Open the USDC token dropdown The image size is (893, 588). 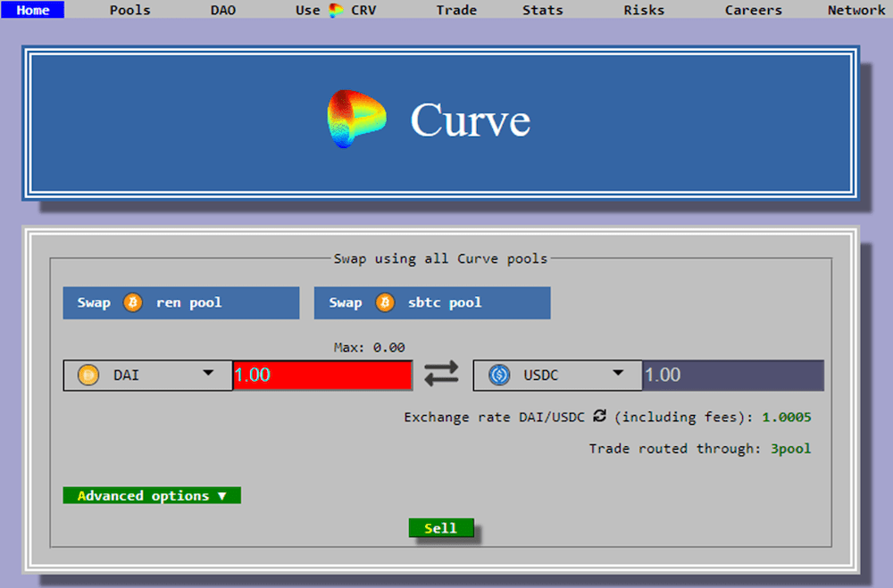click(557, 375)
